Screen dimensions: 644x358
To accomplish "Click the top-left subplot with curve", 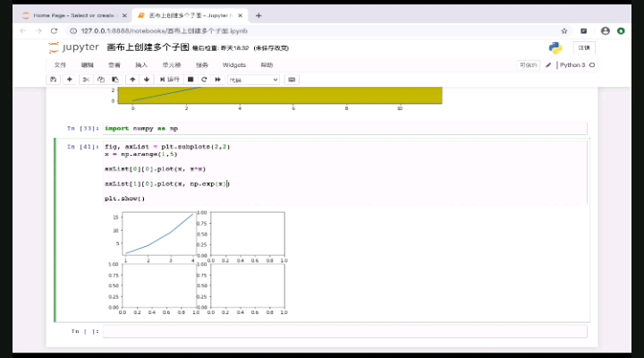I will coord(159,234).
